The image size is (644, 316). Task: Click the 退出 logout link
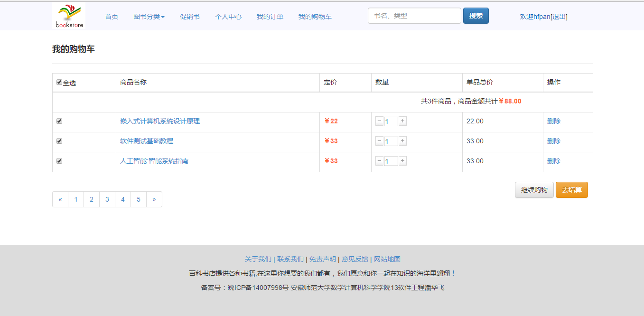click(559, 17)
